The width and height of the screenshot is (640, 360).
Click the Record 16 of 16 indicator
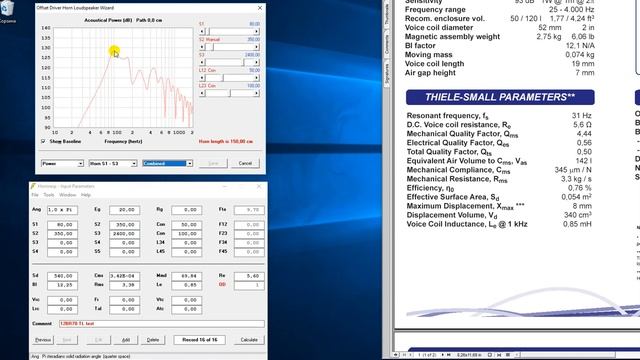pos(200,340)
